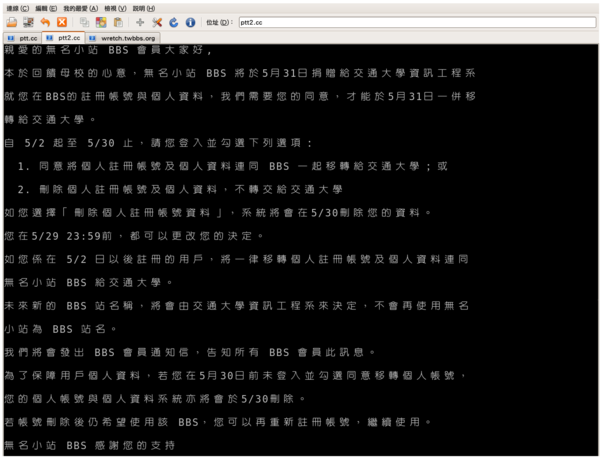Click the greeting line ending with 大家好
Viewport: 600px width, 457px height.
[x=108, y=50]
